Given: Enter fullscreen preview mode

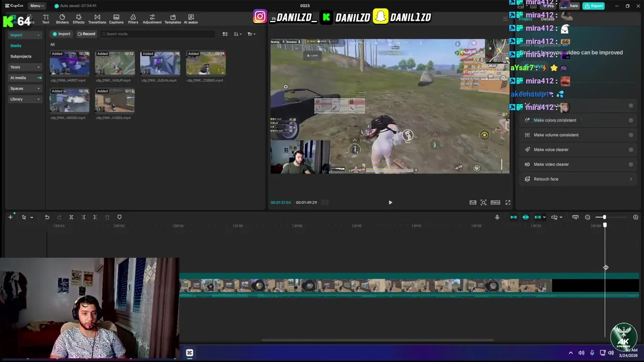Looking at the screenshot, I should tap(508, 203).
